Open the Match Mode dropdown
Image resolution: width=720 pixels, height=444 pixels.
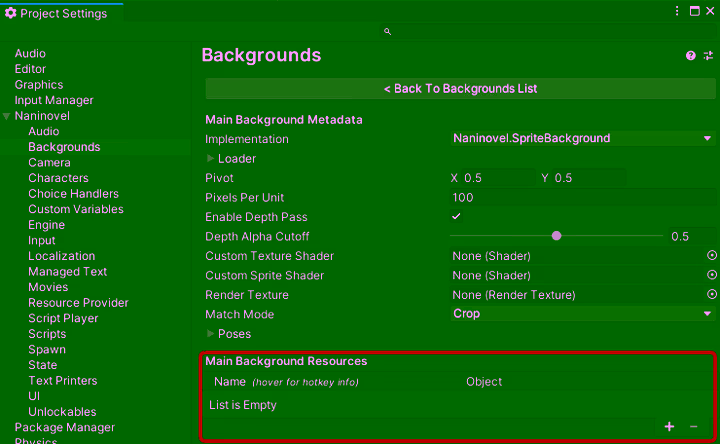(581, 314)
